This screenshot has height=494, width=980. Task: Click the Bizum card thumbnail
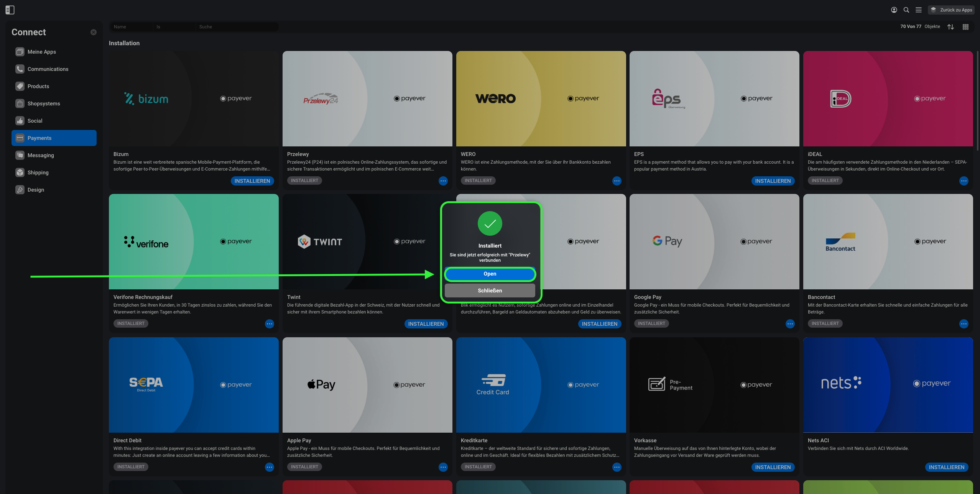point(194,98)
